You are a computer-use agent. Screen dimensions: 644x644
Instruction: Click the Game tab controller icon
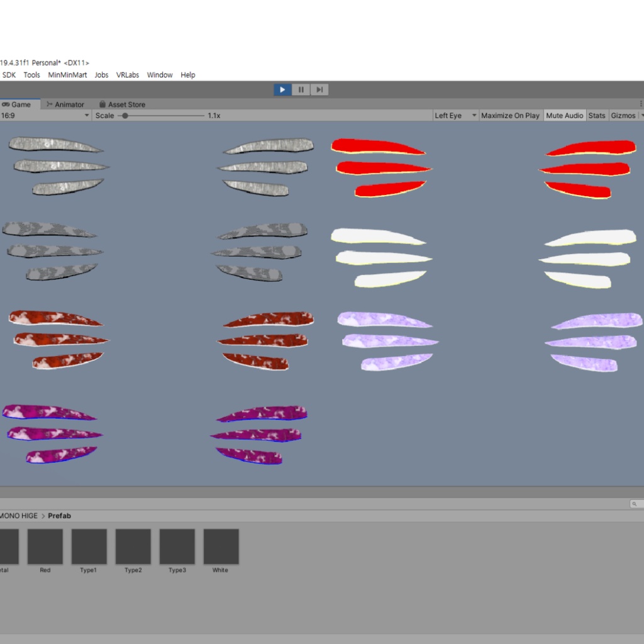6,104
